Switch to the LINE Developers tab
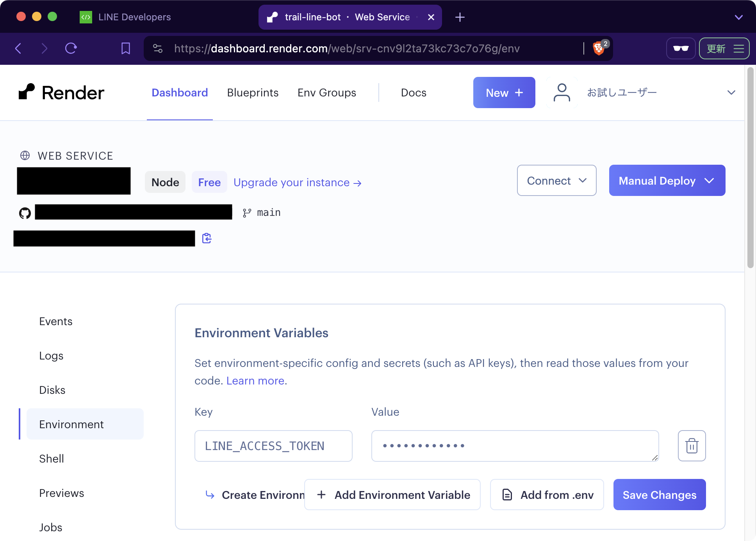Image resolution: width=756 pixels, height=541 pixels. coord(125,17)
